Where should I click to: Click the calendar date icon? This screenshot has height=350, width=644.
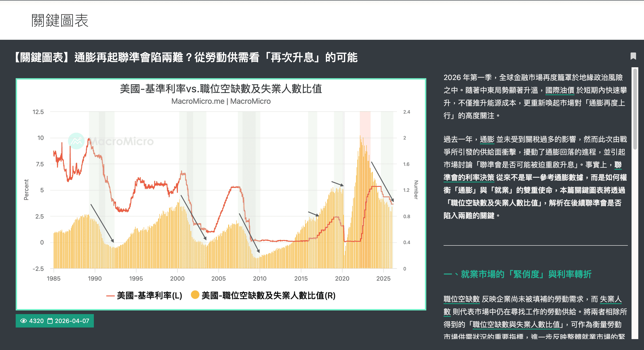[x=50, y=321]
